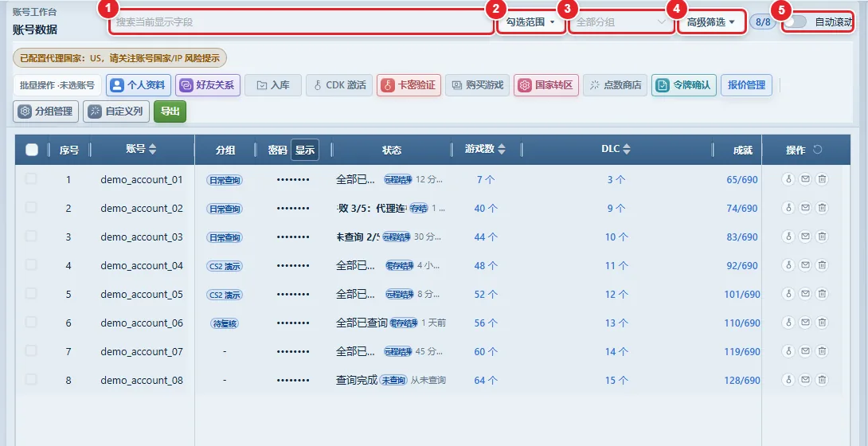Viewport: 868px width, 446px height.
Task: Check the demo_account_04 row checkbox
Action: (x=31, y=264)
